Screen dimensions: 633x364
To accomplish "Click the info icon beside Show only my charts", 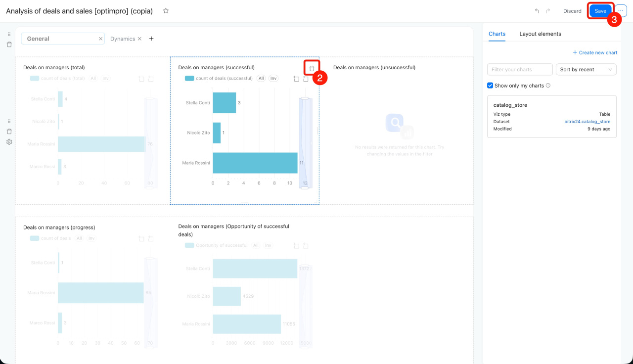I will pyautogui.click(x=548, y=86).
